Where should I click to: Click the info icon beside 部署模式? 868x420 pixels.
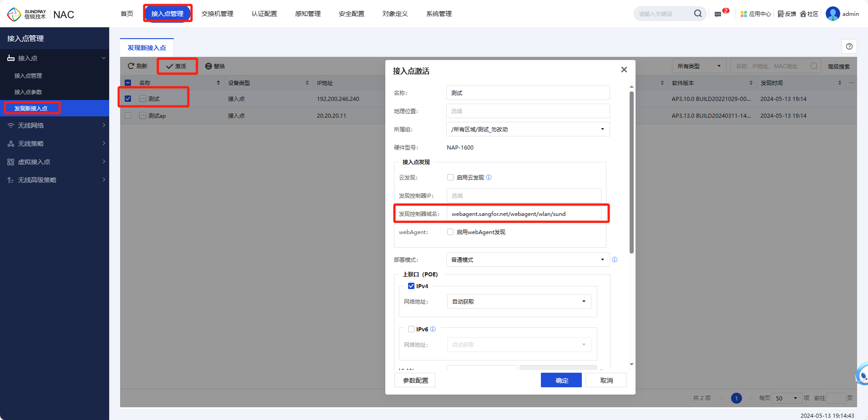tap(615, 260)
